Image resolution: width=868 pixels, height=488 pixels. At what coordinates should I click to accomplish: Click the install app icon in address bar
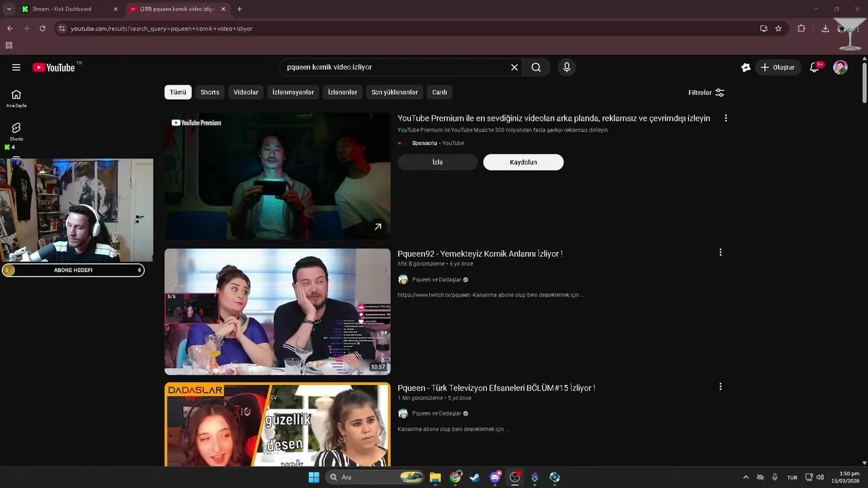(764, 28)
